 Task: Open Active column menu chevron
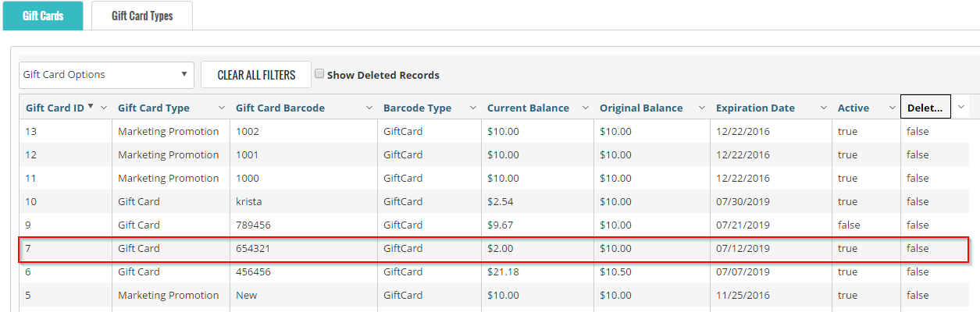(892, 108)
